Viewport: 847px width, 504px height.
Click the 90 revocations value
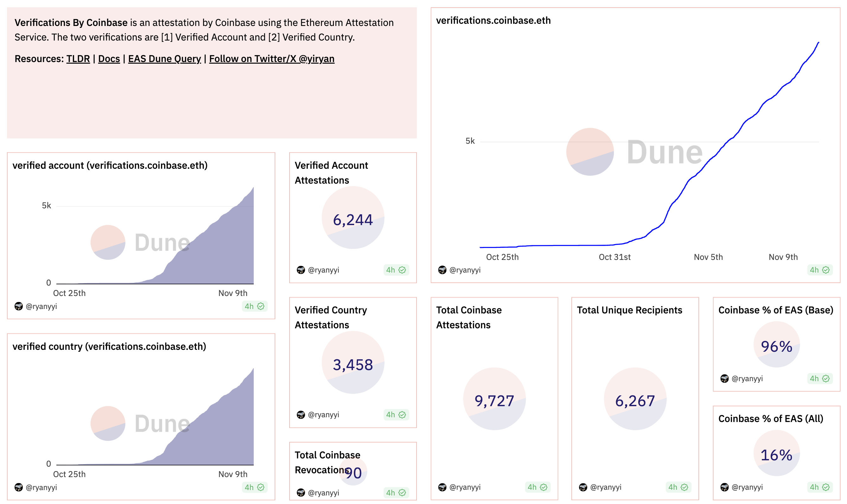[353, 473]
